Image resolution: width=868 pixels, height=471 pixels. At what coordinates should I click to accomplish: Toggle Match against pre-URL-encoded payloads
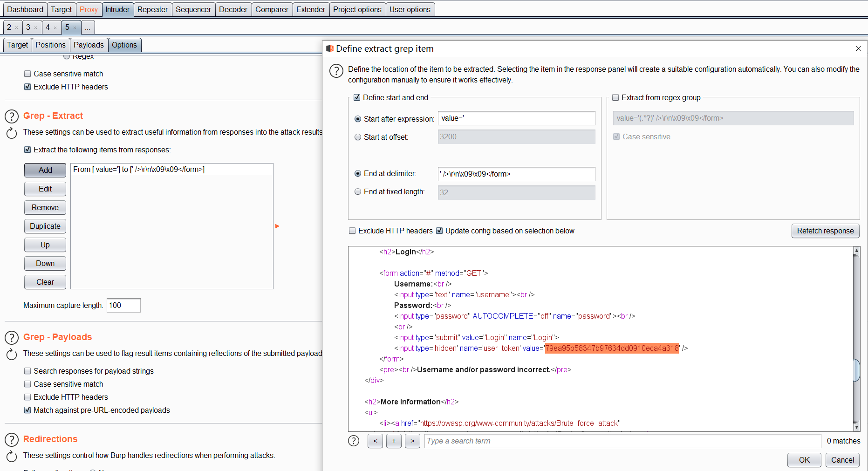27,410
